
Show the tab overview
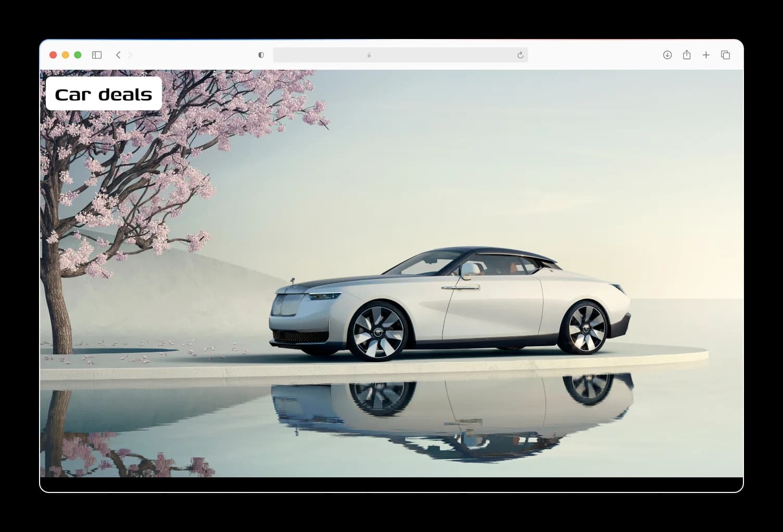(725, 55)
